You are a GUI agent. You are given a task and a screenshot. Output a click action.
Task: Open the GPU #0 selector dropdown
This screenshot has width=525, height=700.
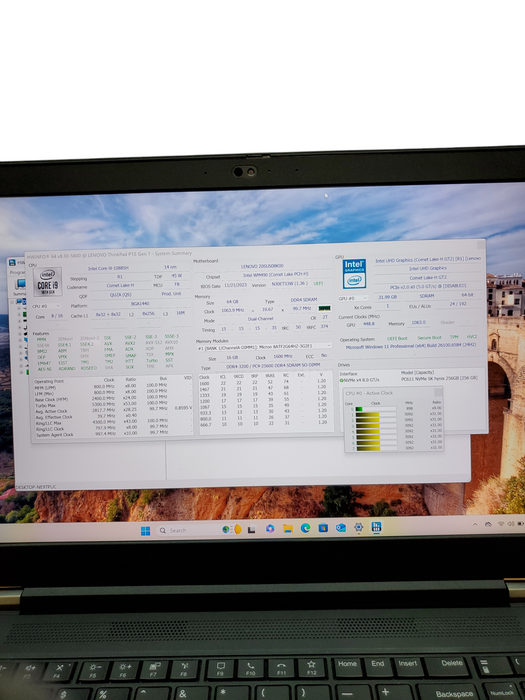[x=353, y=298]
